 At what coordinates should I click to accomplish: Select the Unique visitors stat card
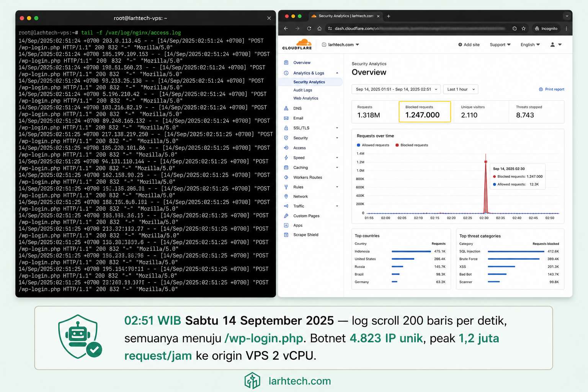tap(480, 112)
